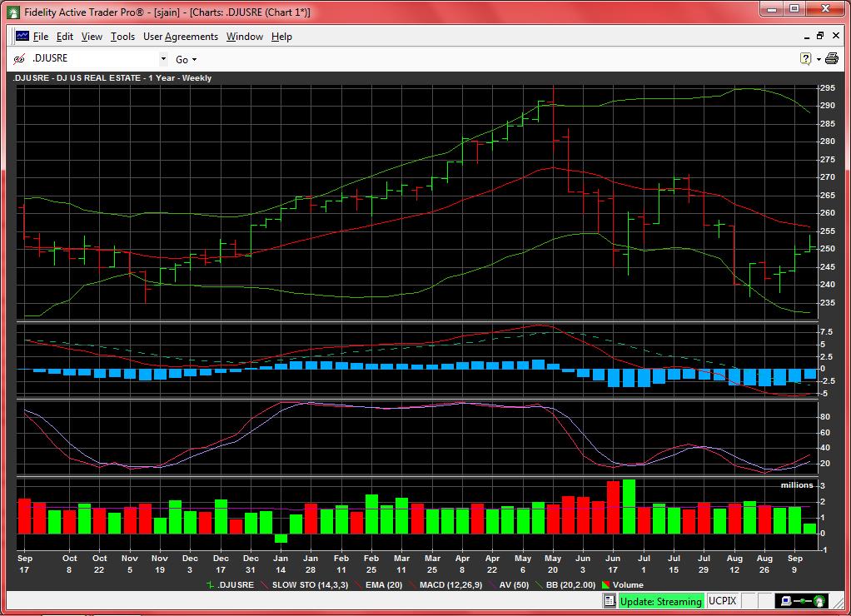Click the symbol lookup icon beside .DJUSRE
Image resolution: width=851 pixels, height=616 pixels.
(x=20, y=59)
